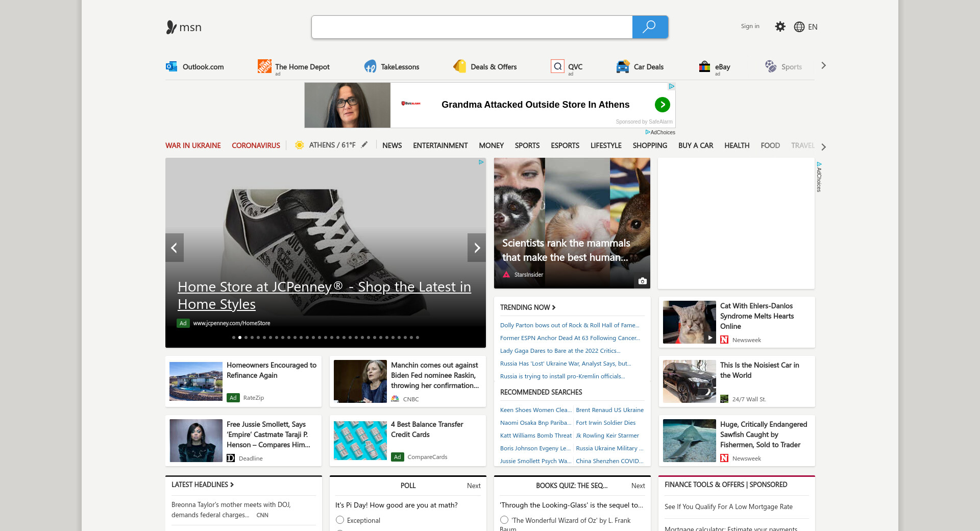980x531 pixels.
Task: Show next slide in the carousel
Action: click(x=477, y=248)
